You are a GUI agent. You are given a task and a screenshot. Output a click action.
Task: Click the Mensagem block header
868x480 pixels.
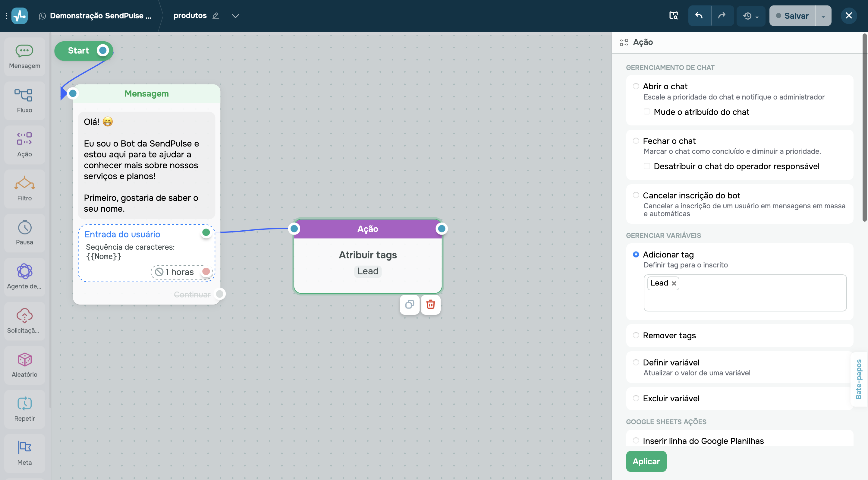(x=146, y=94)
